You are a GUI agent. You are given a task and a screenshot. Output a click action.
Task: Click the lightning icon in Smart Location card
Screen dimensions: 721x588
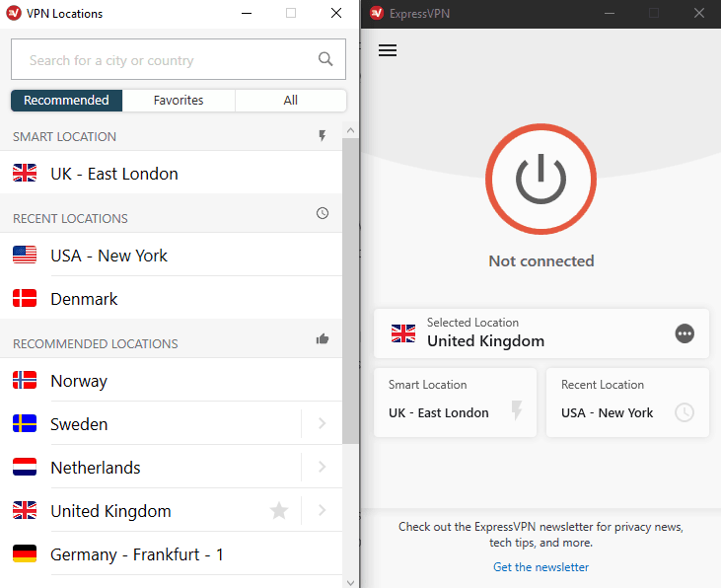517,410
